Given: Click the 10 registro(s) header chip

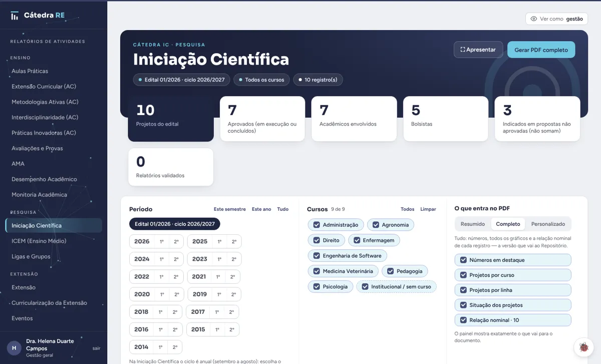Looking at the screenshot, I should tap(318, 80).
